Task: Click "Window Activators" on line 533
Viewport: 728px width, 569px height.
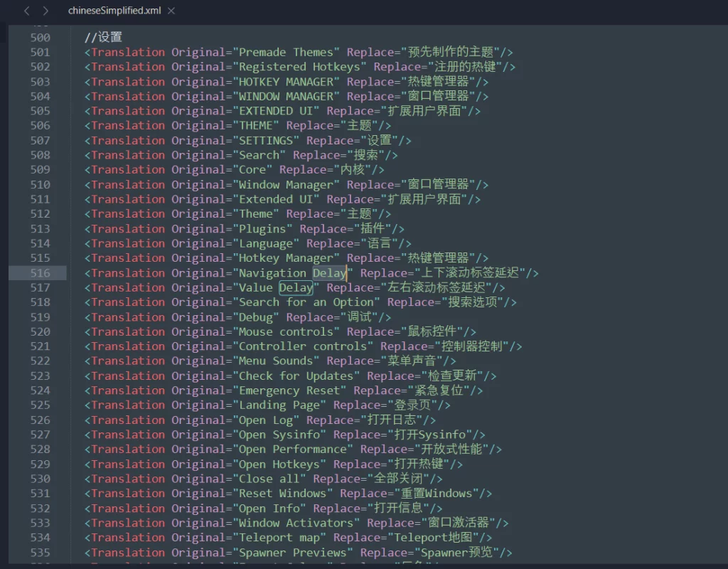Action: 296,523
